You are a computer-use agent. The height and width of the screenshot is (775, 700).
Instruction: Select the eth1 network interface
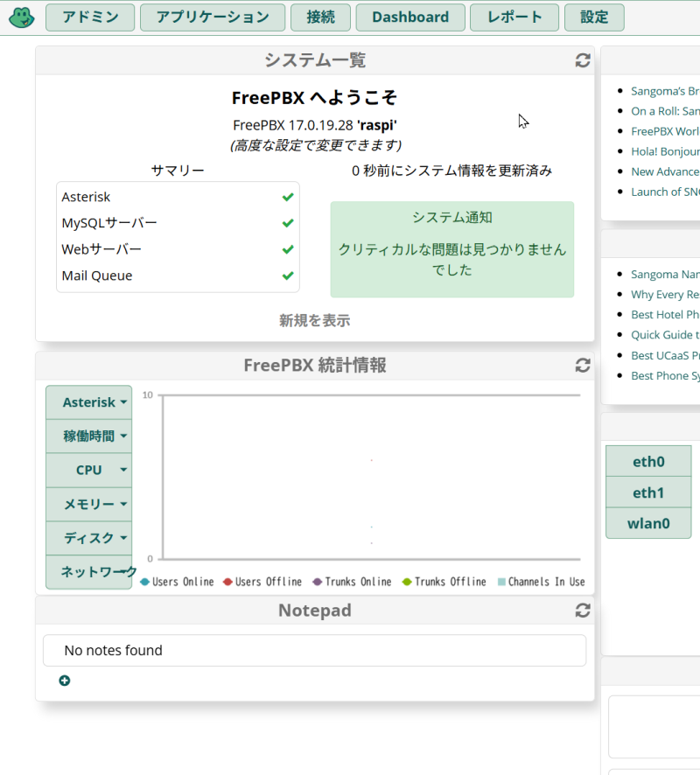pyautogui.click(x=648, y=492)
